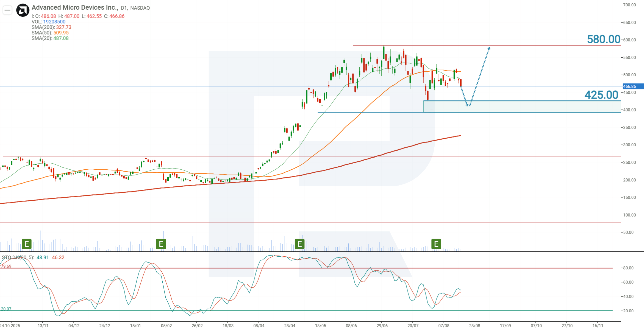Viewport: 644px width, 328px height.
Task: Open the earnings 'E' marker after 28/04
Action: [300, 244]
